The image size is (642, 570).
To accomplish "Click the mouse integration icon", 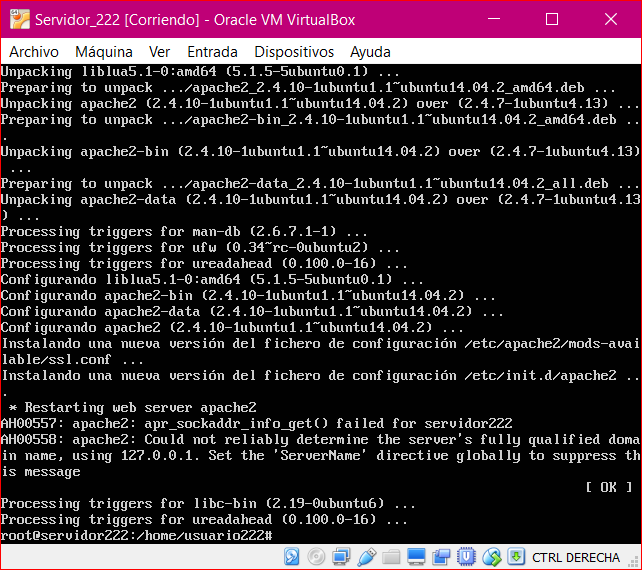I will pos(491,557).
